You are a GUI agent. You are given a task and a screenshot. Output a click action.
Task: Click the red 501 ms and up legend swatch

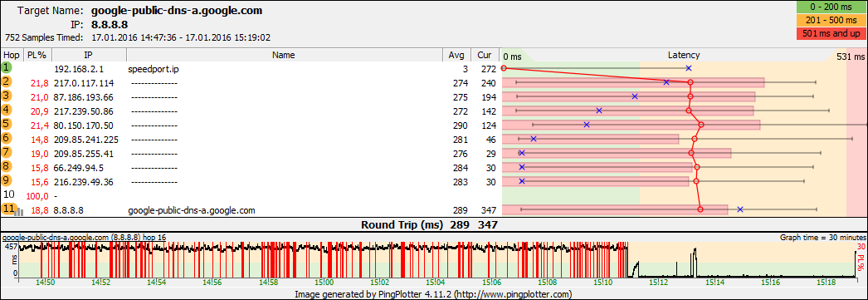tap(831, 34)
